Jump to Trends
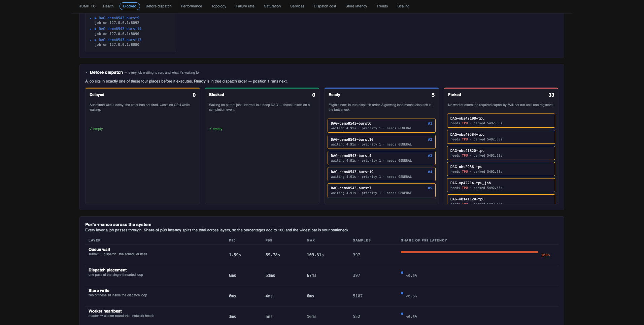644x325 pixels. coord(382,6)
